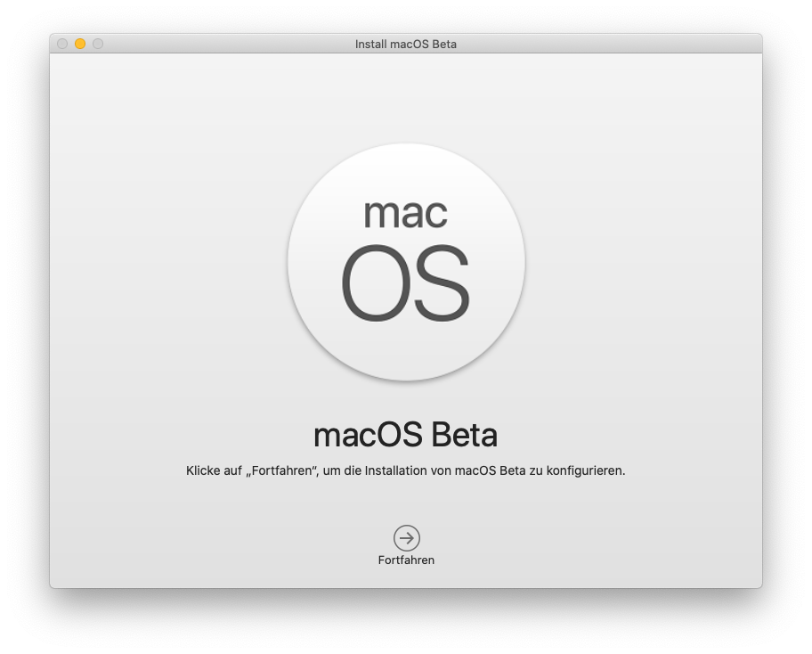This screenshot has width=812, height=654.
Task: Click the large macOS logo disc
Action: (x=407, y=262)
